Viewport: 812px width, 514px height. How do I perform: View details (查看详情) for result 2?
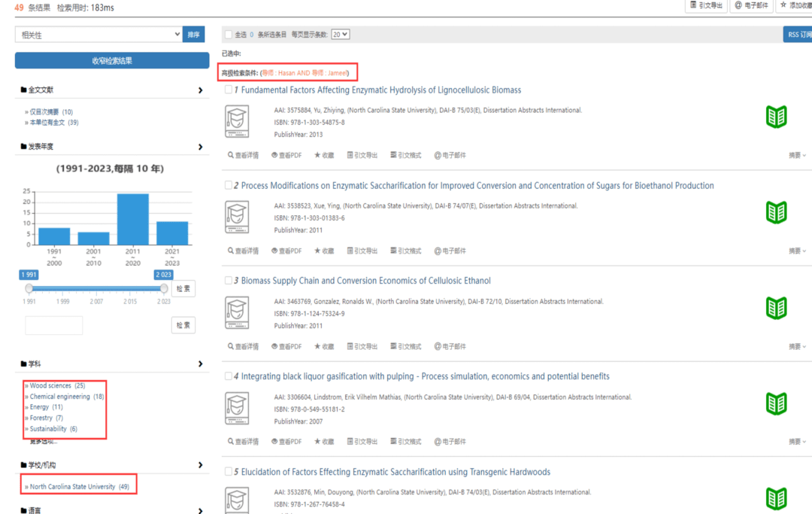coord(243,251)
